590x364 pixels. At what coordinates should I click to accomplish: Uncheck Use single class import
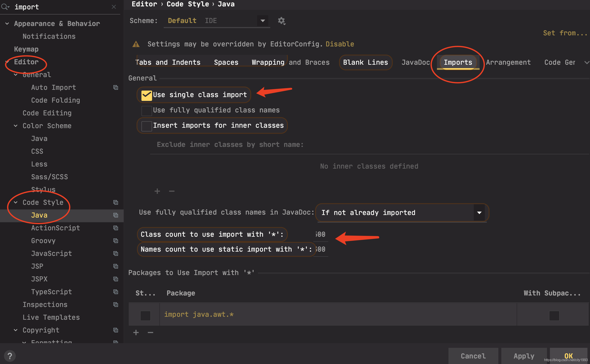[146, 95]
